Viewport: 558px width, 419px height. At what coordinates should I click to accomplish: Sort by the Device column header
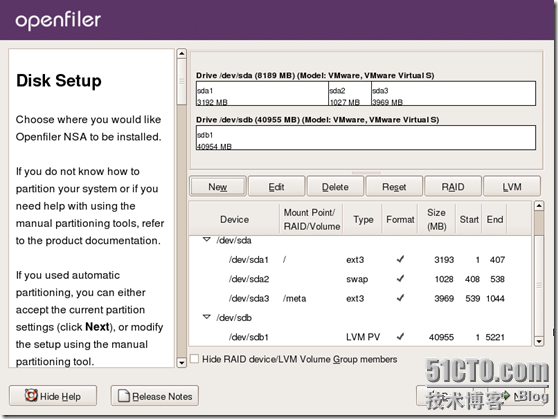(x=234, y=219)
